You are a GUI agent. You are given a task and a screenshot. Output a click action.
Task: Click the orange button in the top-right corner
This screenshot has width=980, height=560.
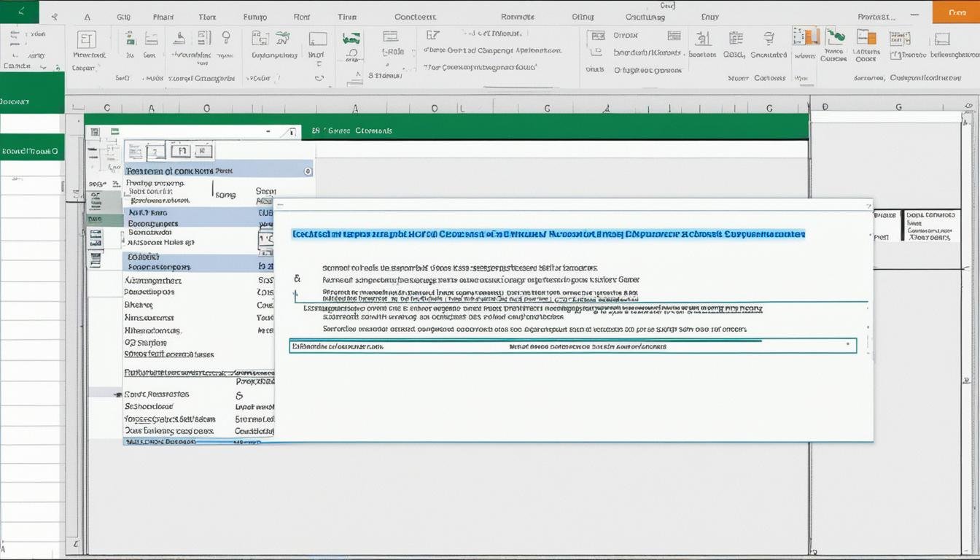click(x=956, y=12)
